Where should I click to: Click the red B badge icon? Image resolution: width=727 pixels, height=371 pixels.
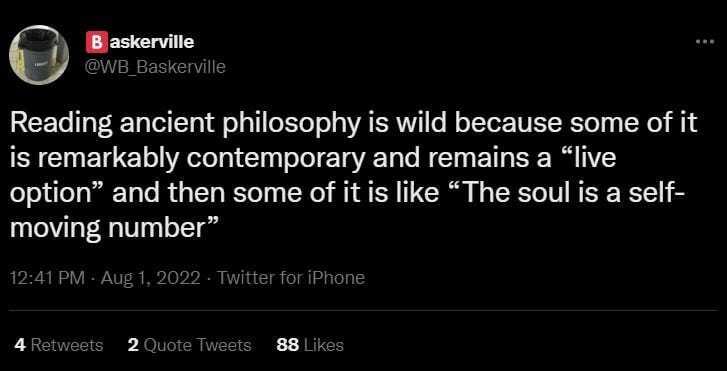click(94, 43)
